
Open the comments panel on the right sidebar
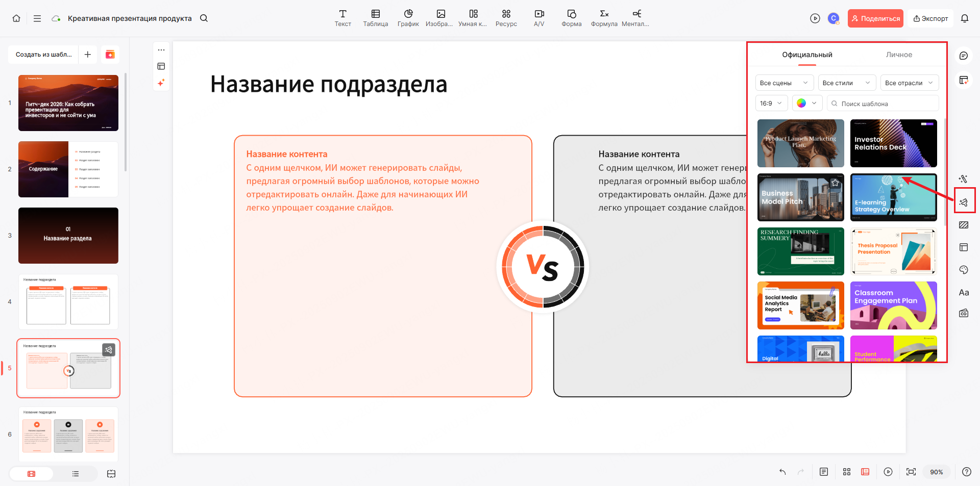(964, 56)
